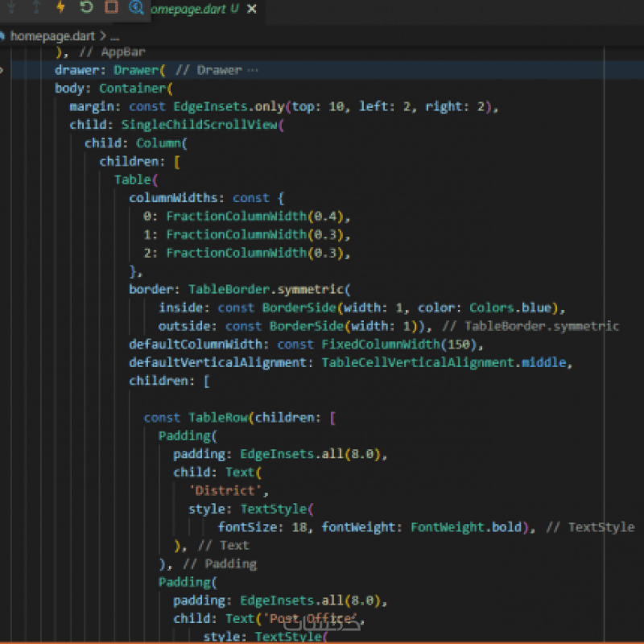Image resolution: width=644 pixels, height=644 pixels.
Task: Click homepage.dart in the breadcrumb bar
Action: [x=52, y=36]
